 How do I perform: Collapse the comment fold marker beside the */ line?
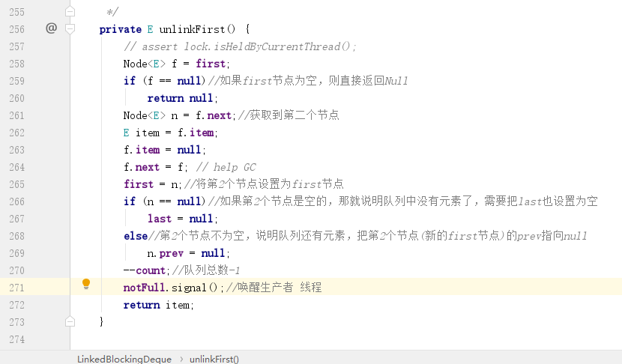[70, 11]
